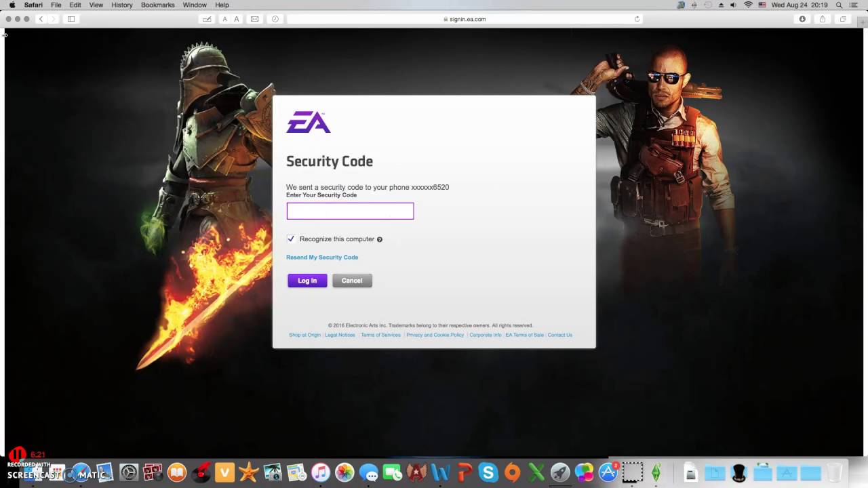The height and width of the screenshot is (488, 868).
Task: Open Microsoft PowerPoint from the Dock
Action: (x=465, y=472)
